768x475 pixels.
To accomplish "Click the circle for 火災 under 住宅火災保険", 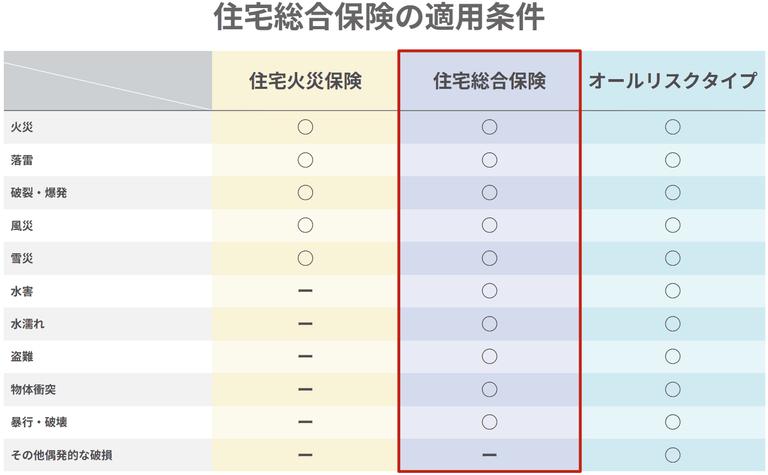I will point(305,127).
